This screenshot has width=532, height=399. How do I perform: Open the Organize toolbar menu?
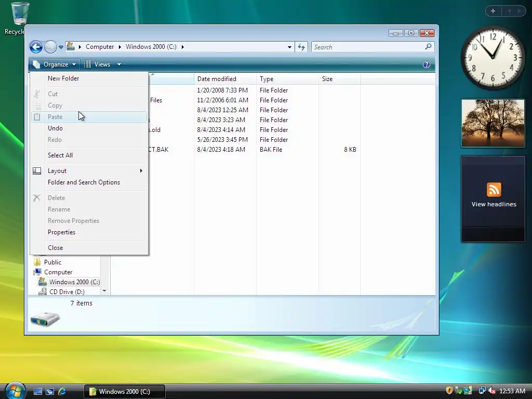[55, 64]
